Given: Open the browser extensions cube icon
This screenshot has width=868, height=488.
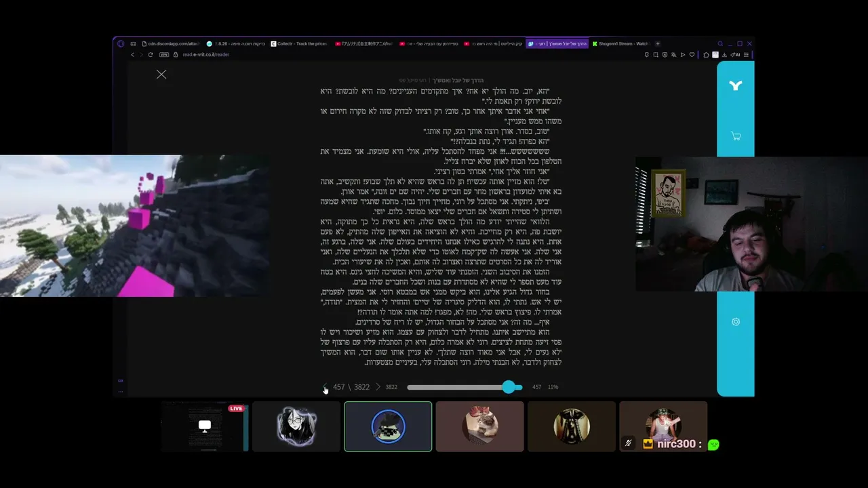Looking at the screenshot, I should point(706,54).
